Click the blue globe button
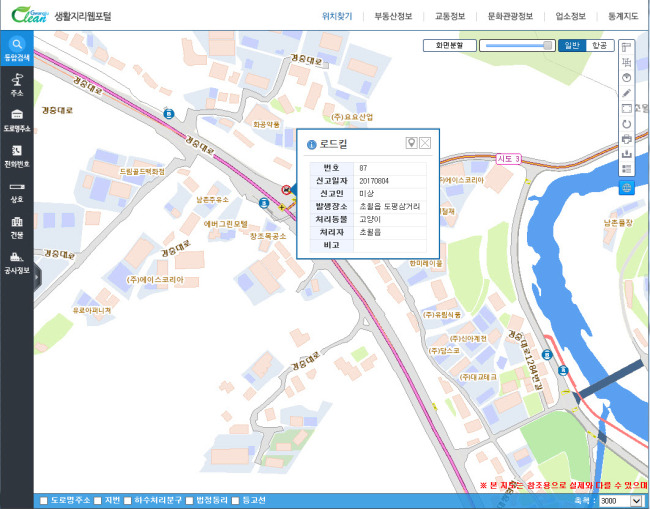The image size is (650, 509). pyautogui.click(x=627, y=188)
